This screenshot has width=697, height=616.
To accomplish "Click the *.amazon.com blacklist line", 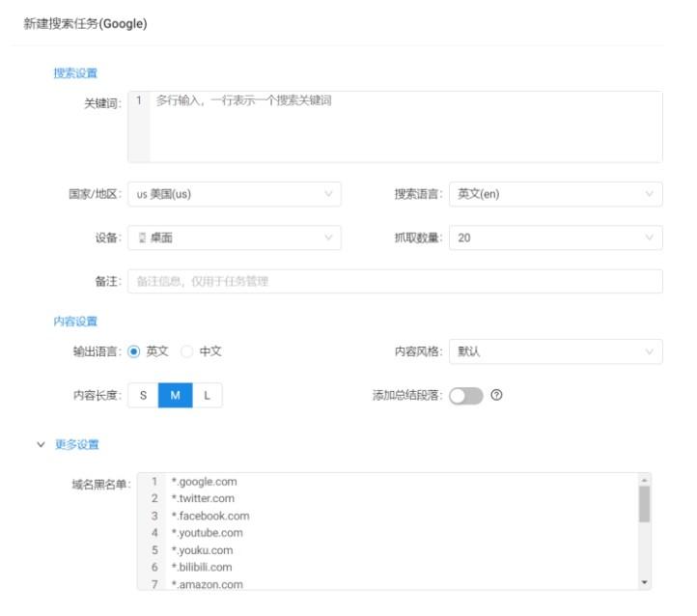I will tap(208, 584).
